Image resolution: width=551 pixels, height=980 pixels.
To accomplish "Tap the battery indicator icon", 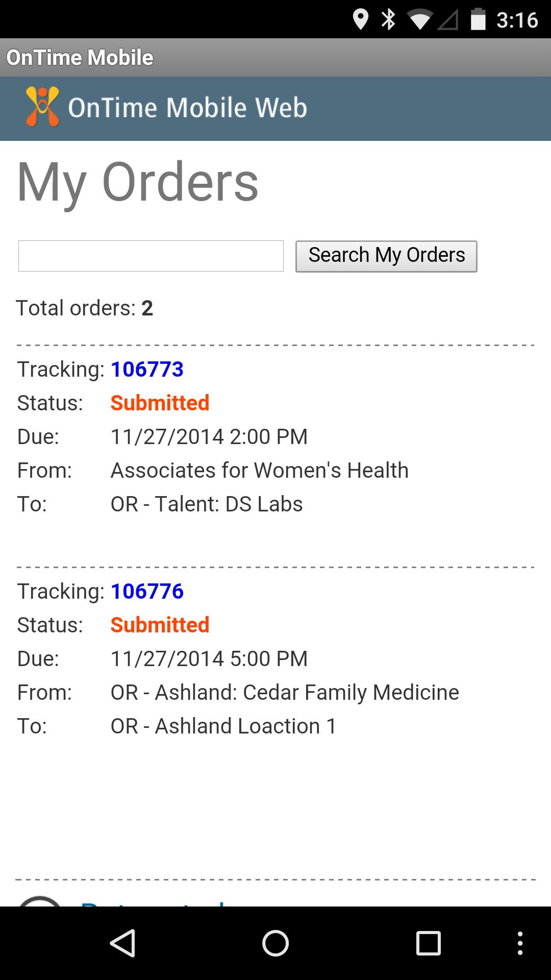I will 478,20.
